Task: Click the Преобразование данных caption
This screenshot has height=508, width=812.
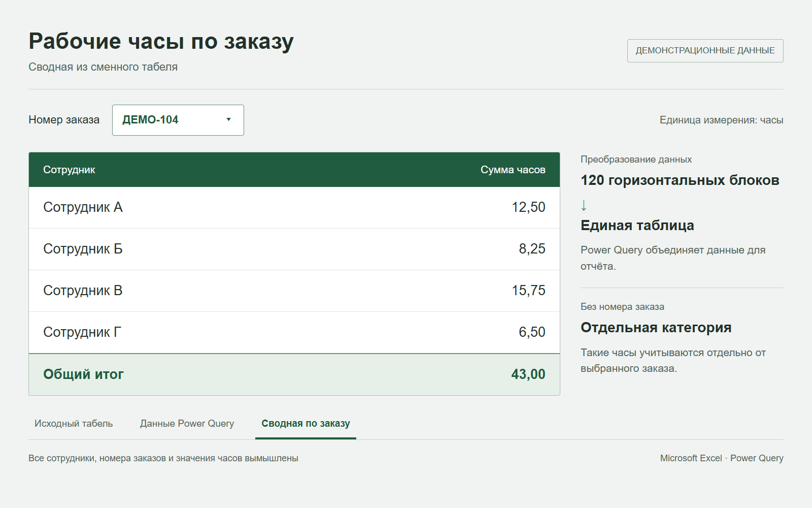Action: click(636, 160)
